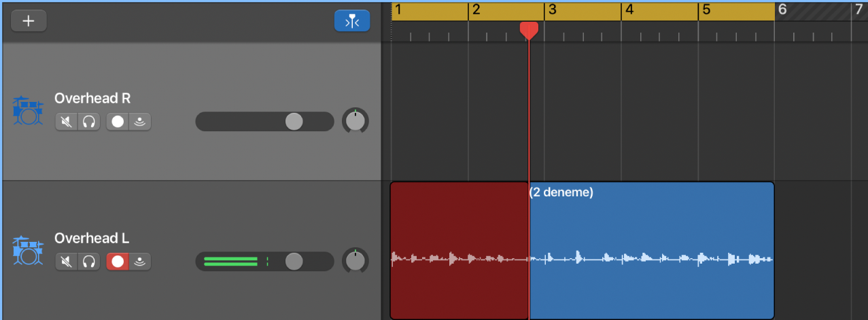
Task: Click the Overhead R pan knob
Action: (x=355, y=121)
